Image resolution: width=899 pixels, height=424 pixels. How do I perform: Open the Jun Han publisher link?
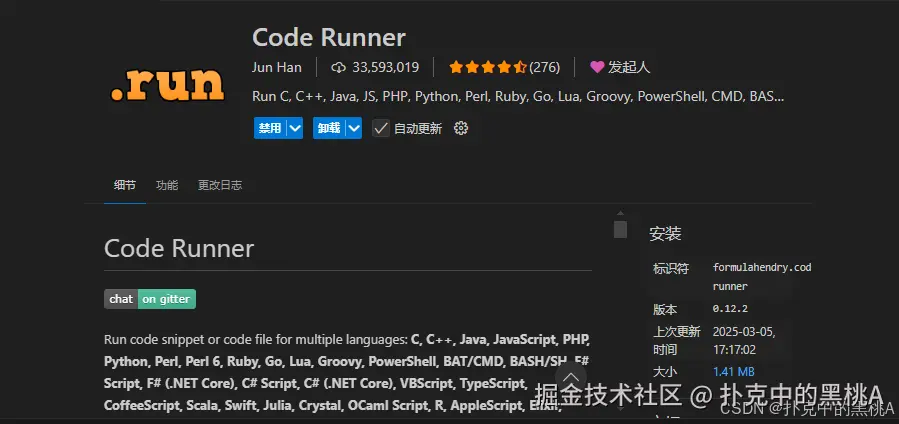click(276, 68)
